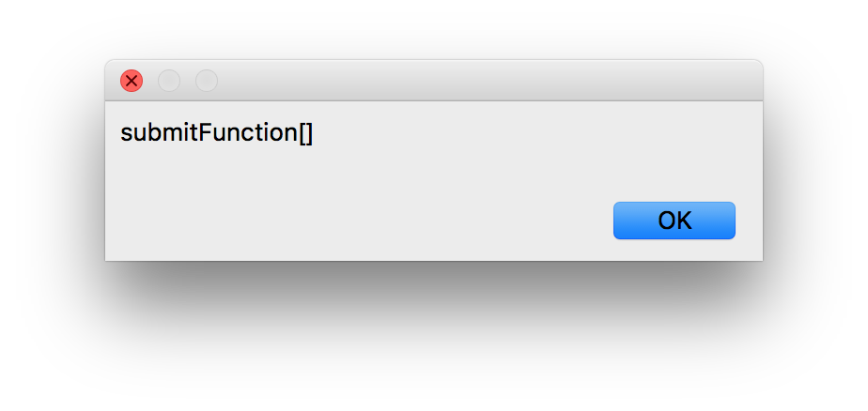The width and height of the screenshot is (868, 411).
Task: Click the red close icon at window corner
Action: pyautogui.click(x=132, y=81)
